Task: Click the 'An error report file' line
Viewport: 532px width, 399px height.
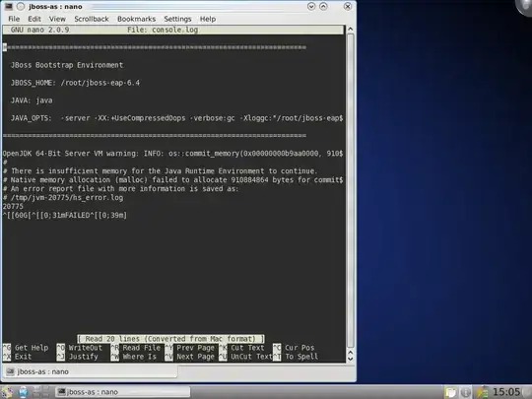Action: (120, 188)
